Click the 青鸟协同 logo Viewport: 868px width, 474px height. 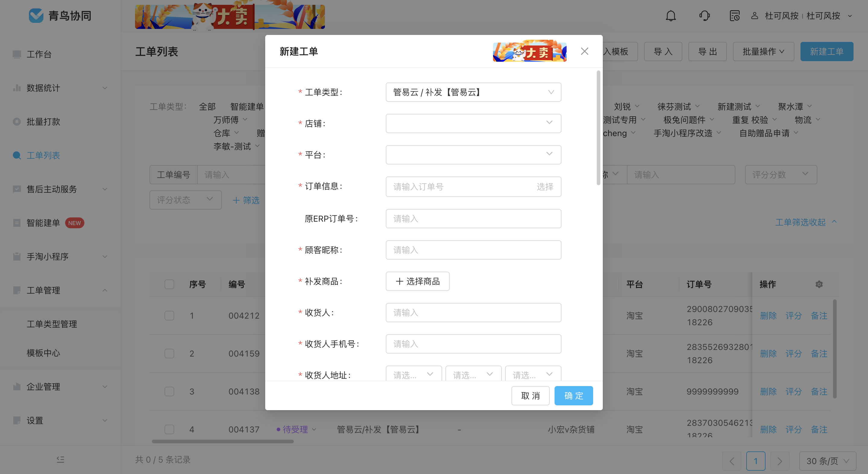(60, 16)
